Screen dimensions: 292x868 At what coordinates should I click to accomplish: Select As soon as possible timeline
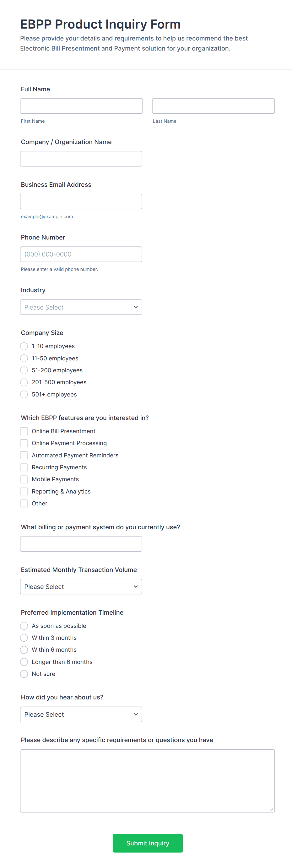(24, 626)
